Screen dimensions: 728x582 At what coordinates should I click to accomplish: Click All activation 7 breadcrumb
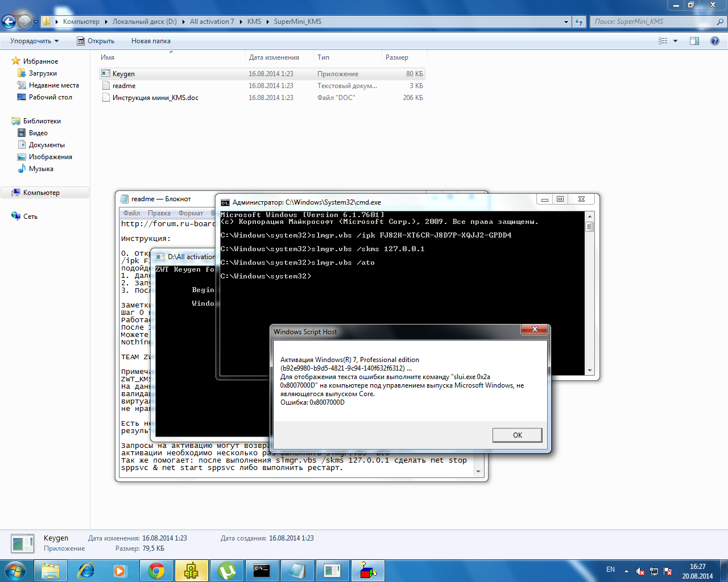tap(212, 22)
